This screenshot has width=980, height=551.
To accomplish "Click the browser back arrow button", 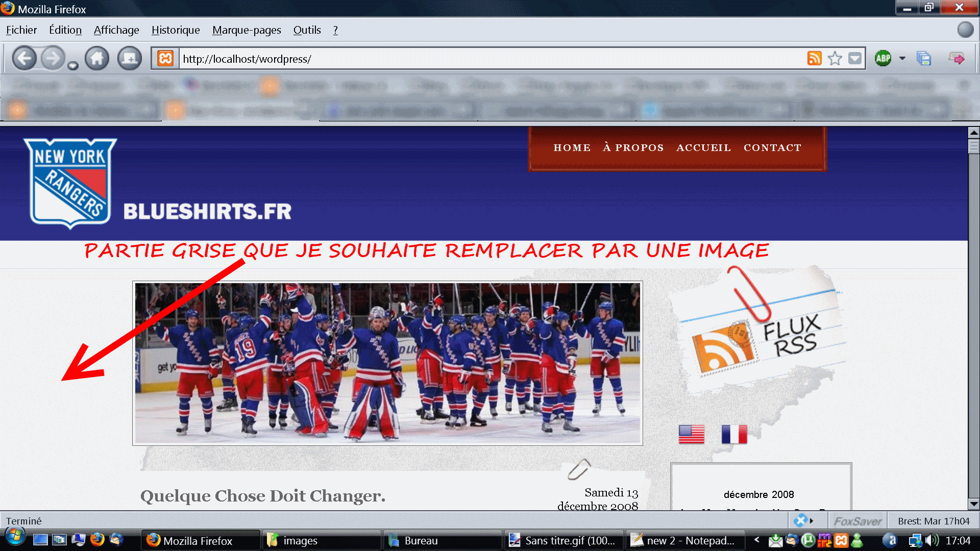I will point(24,59).
